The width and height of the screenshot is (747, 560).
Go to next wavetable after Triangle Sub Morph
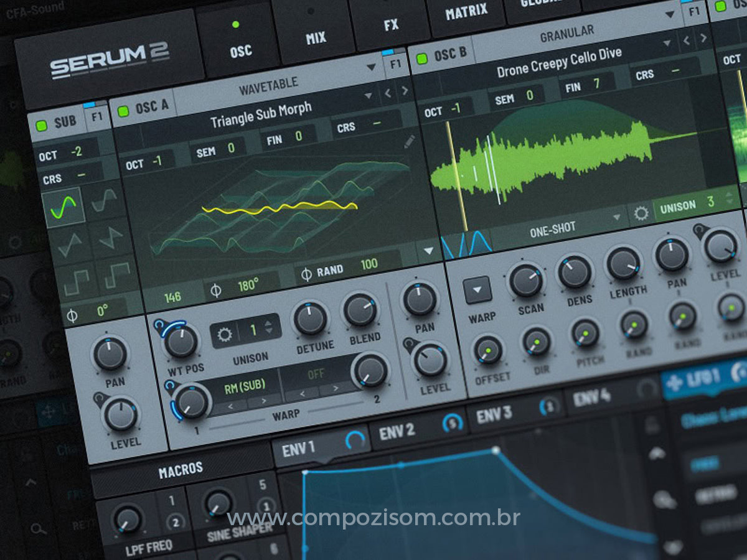click(405, 91)
